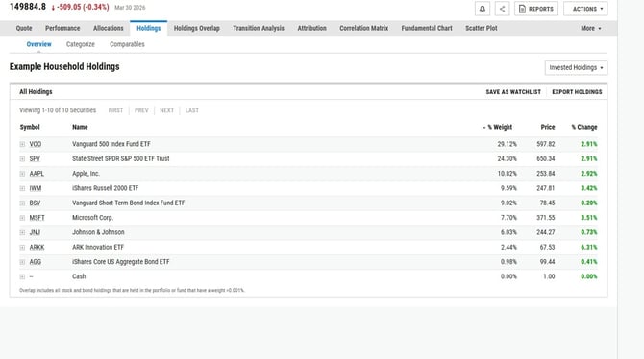Click Save as Watchlist
Image resolution: width=644 pixels, height=359 pixels.
(513, 92)
